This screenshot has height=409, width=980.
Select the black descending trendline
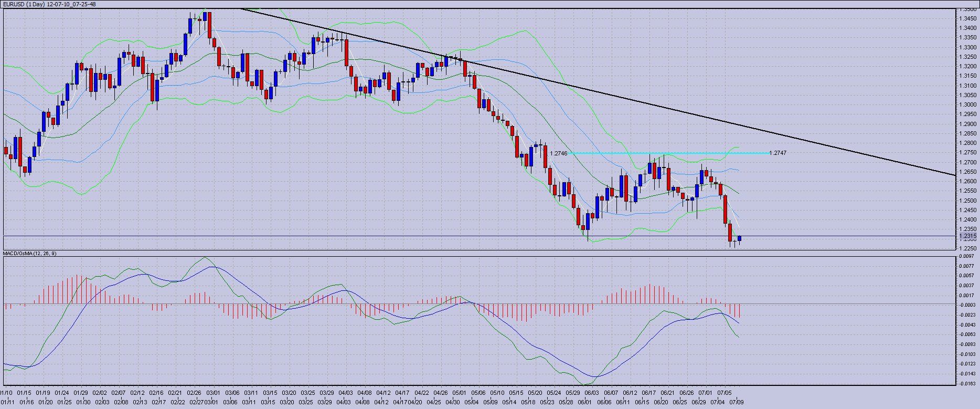[598, 91]
